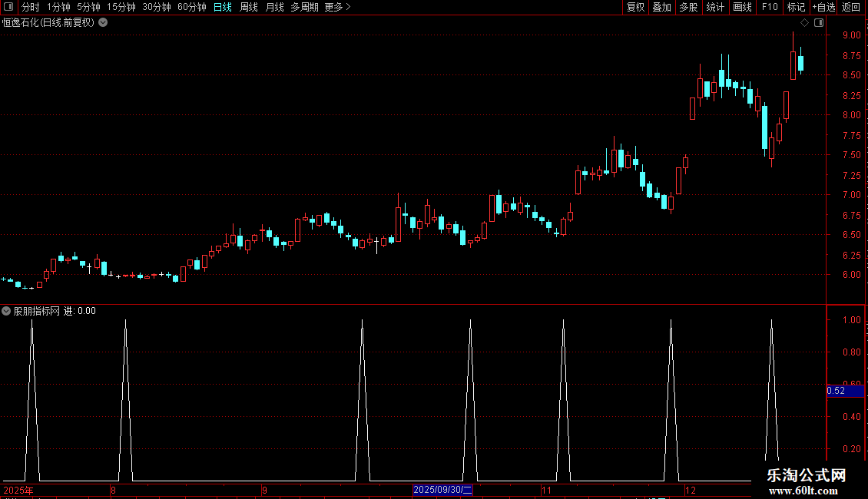
Task: Click the 标记 mark button
Action: tap(796, 7)
